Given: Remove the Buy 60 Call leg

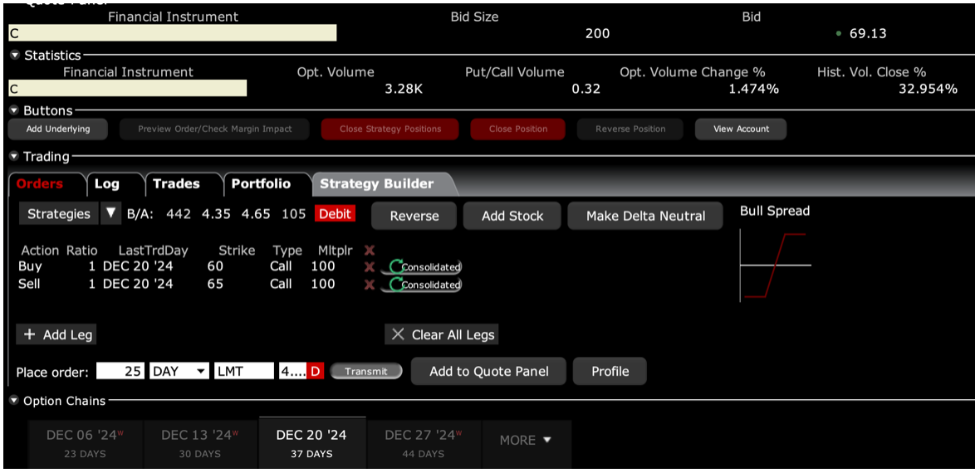Looking at the screenshot, I should click(370, 267).
